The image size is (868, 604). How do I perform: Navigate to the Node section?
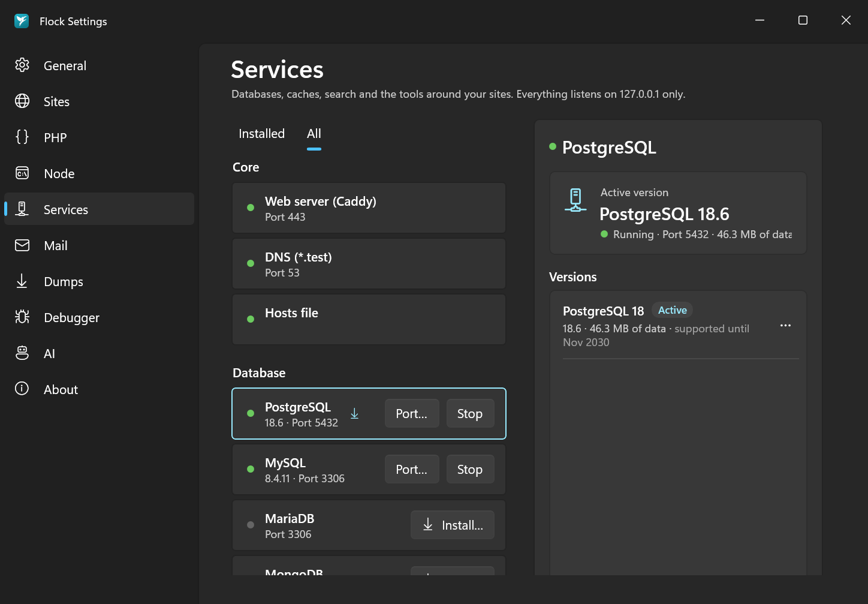(x=99, y=173)
